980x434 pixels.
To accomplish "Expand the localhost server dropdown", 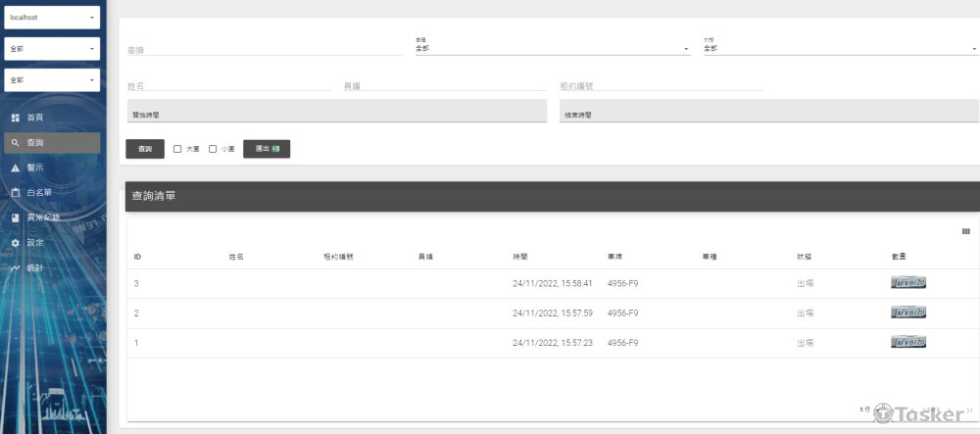I will [x=53, y=18].
